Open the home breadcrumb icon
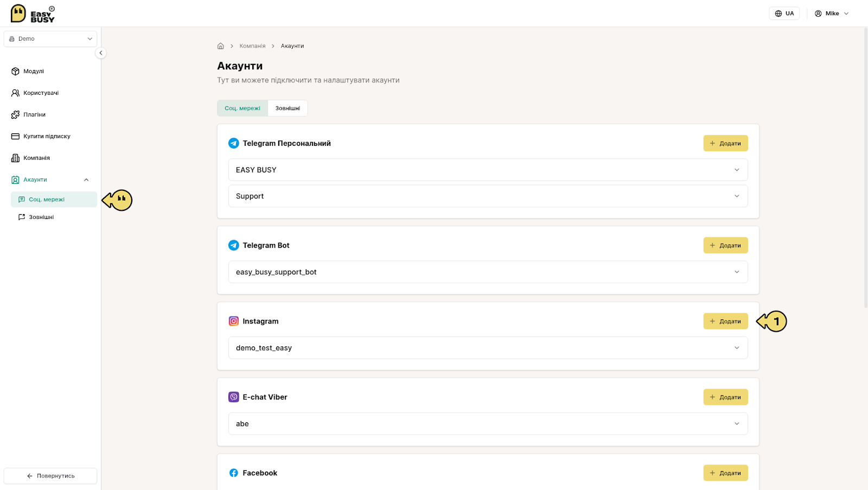Screen dimensions: 868x490 pyautogui.click(x=221, y=46)
